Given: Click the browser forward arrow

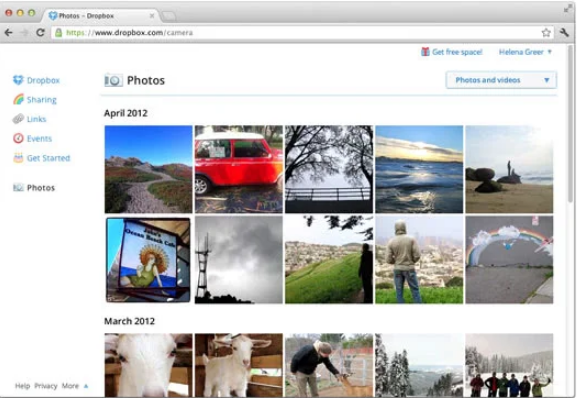Looking at the screenshot, I should pos(24,33).
